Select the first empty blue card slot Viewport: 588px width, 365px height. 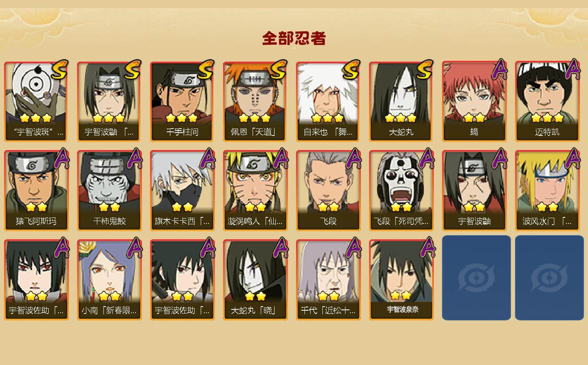(x=476, y=278)
